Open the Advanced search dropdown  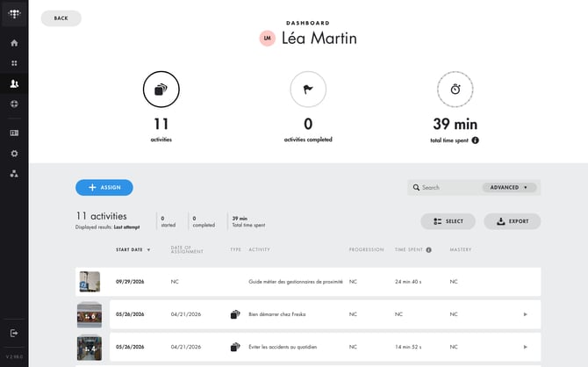[x=509, y=187]
